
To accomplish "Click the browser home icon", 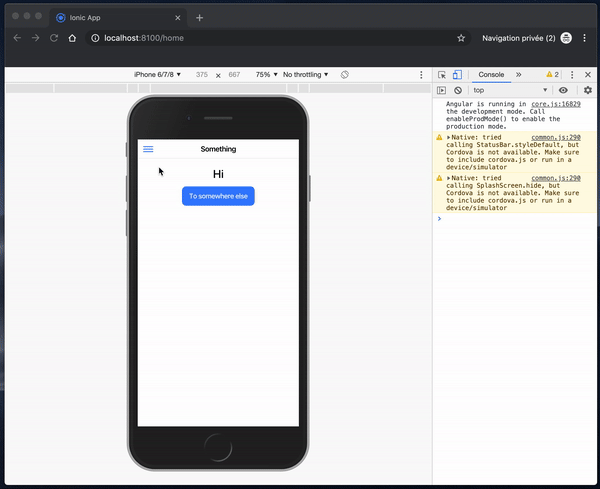I will [72, 38].
